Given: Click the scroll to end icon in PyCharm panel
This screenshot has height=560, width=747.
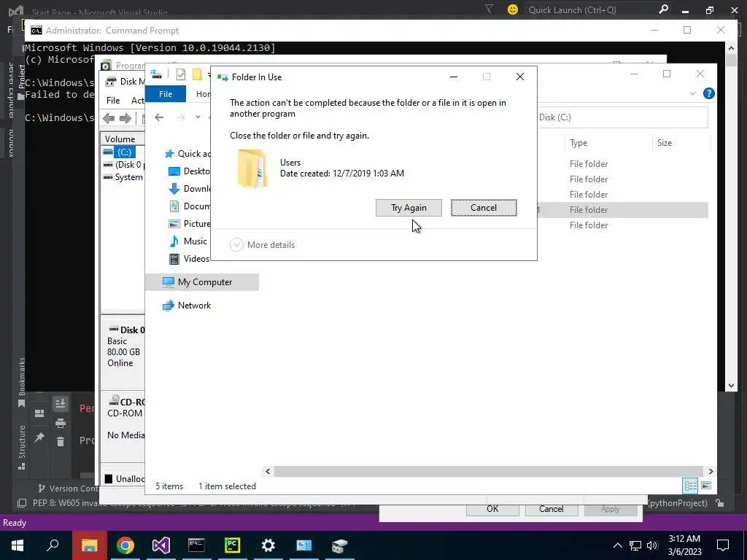Looking at the screenshot, I should tap(61, 404).
